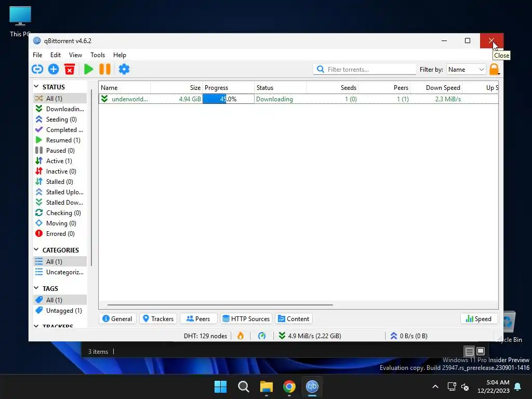Select the Stalled (0) filter

click(x=60, y=182)
